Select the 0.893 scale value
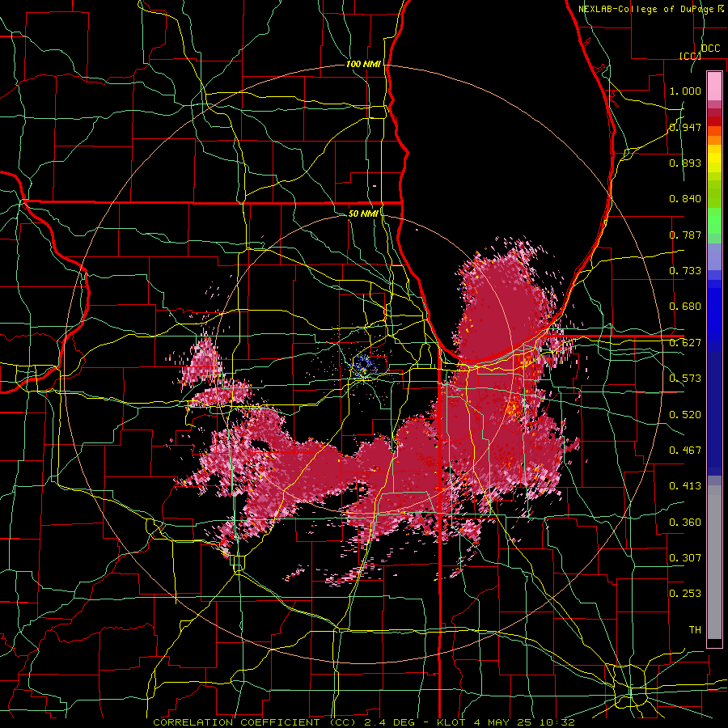728x728 pixels. point(685,163)
